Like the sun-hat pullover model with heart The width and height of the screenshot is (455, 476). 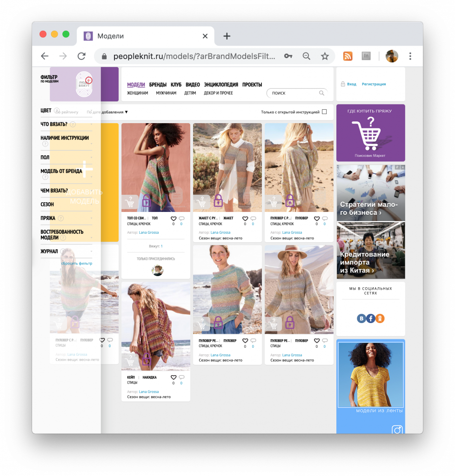click(317, 341)
